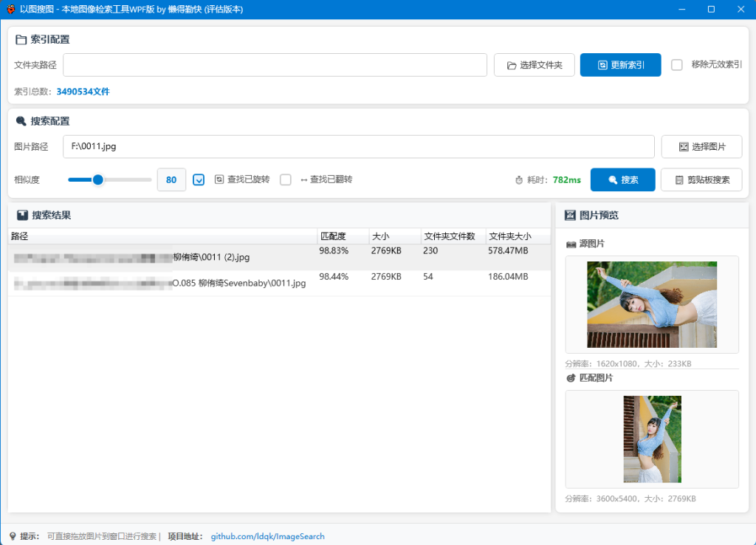Screen dimensions: 756x545
Task: Sort results by the 匹配度 column header
Action: click(342, 236)
